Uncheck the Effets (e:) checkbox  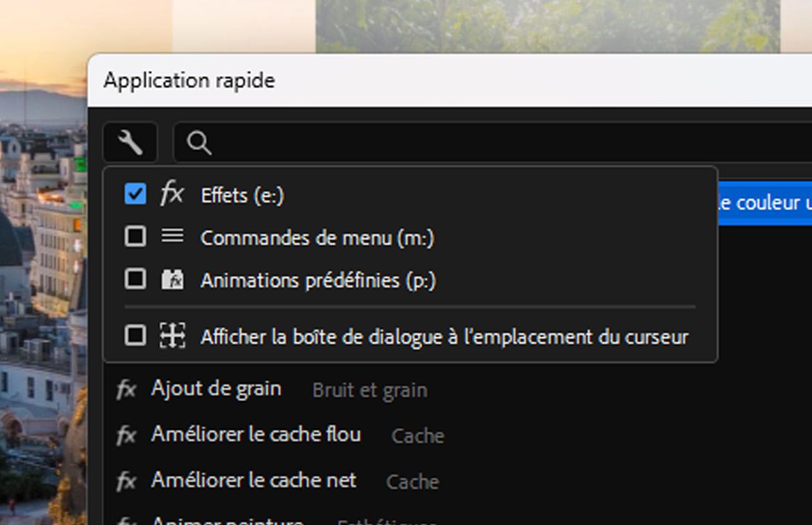(136, 194)
